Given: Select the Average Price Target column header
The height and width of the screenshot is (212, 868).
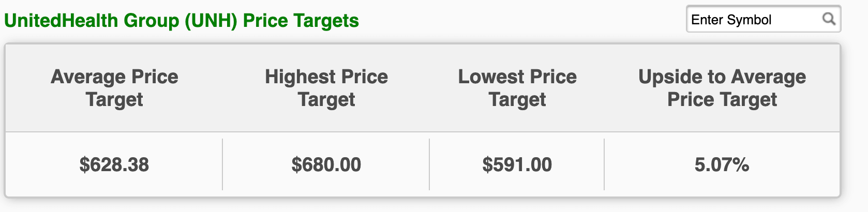Looking at the screenshot, I should pyautogui.click(x=114, y=88).
